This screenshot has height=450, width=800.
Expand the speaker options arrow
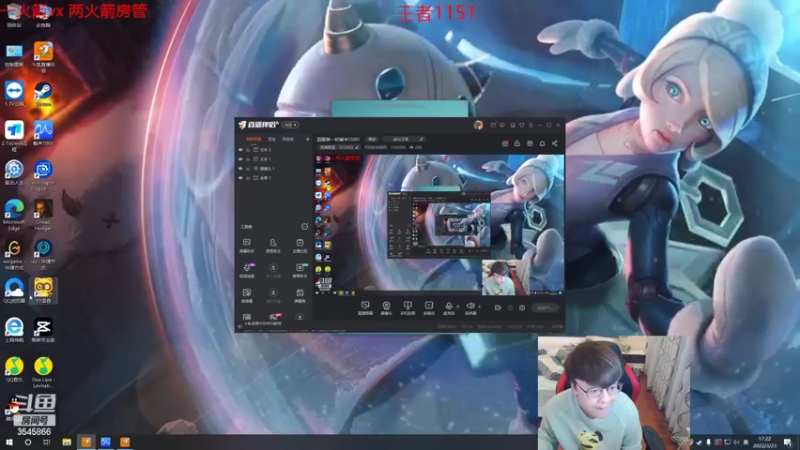point(479,307)
